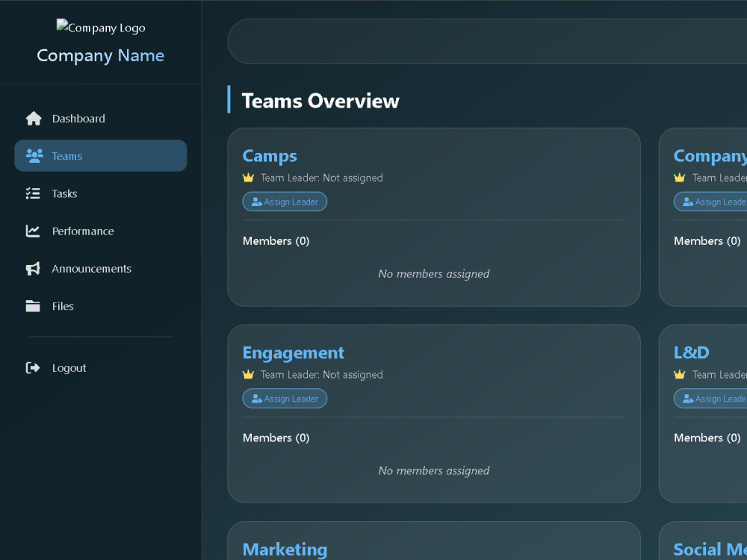The image size is (747, 560).
Task: Click the Files folder icon
Action: (x=33, y=305)
